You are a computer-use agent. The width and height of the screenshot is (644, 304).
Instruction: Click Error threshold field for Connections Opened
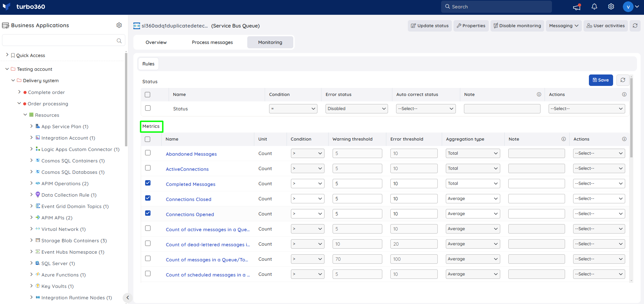414,214
